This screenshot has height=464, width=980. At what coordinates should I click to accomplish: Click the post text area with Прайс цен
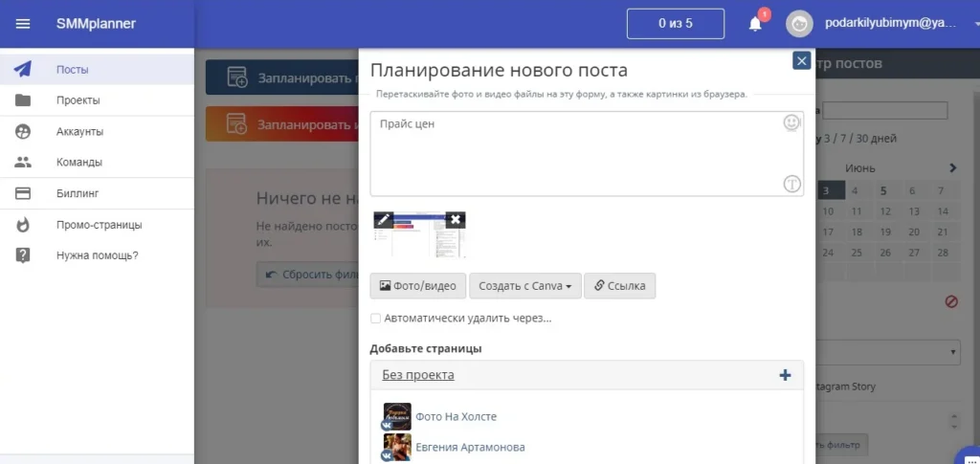point(587,154)
